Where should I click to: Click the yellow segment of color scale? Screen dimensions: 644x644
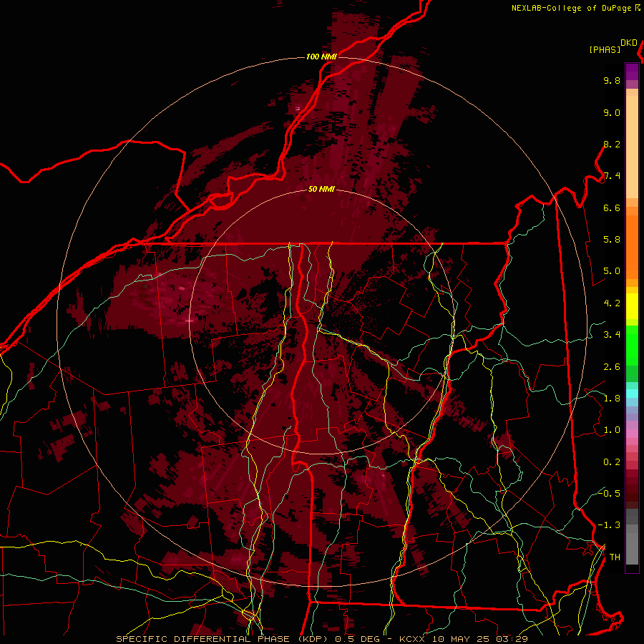click(x=632, y=306)
